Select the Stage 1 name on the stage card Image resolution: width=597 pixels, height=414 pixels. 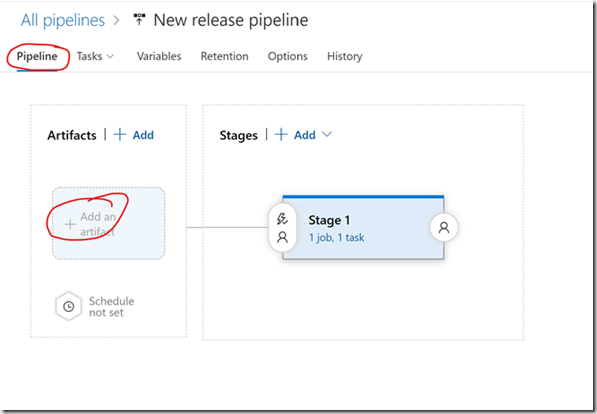point(329,220)
